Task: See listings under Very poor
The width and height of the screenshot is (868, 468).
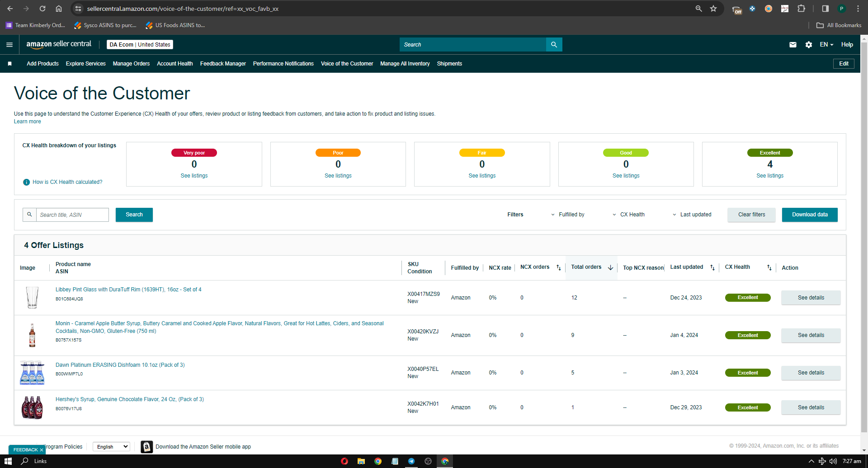Action: pyautogui.click(x=194, y=176)
